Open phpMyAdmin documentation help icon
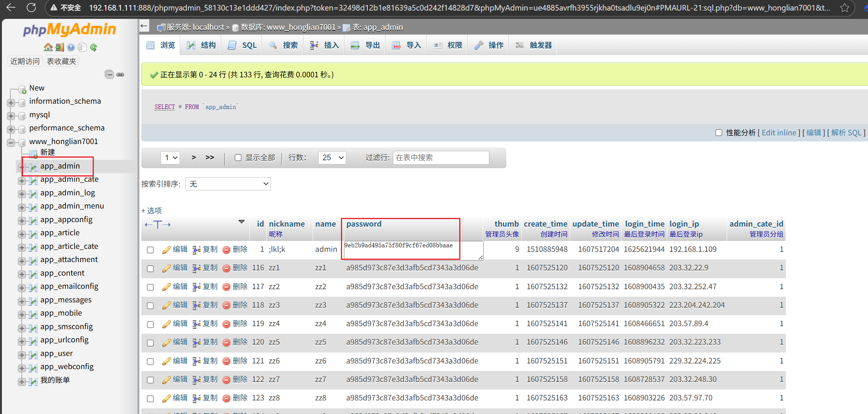This screenshot has height=414, width=868. pos(71,47)
